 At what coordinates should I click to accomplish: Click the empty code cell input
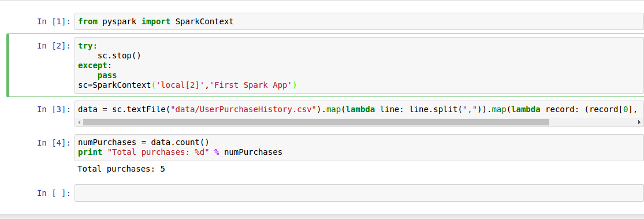click(x=359, y=192)
